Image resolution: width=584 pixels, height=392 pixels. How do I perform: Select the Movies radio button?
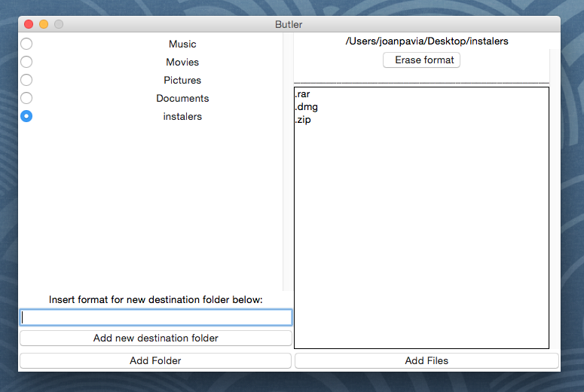coord(26,62)
